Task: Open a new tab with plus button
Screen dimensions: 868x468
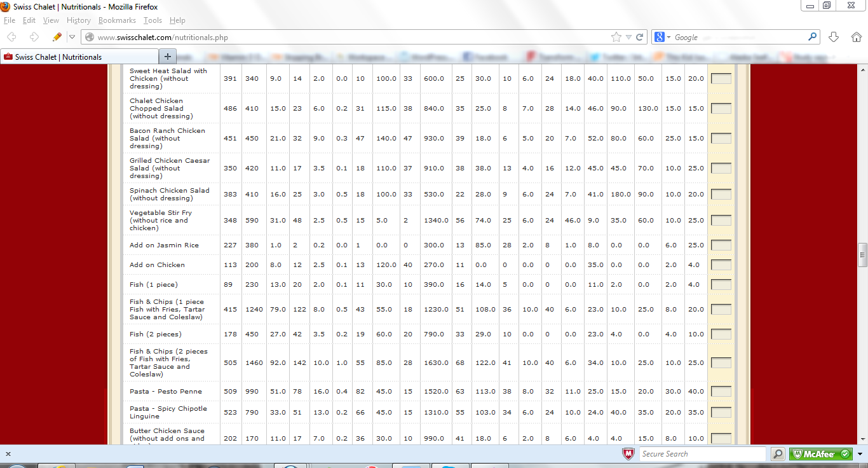Action: (x=168, y=57)
